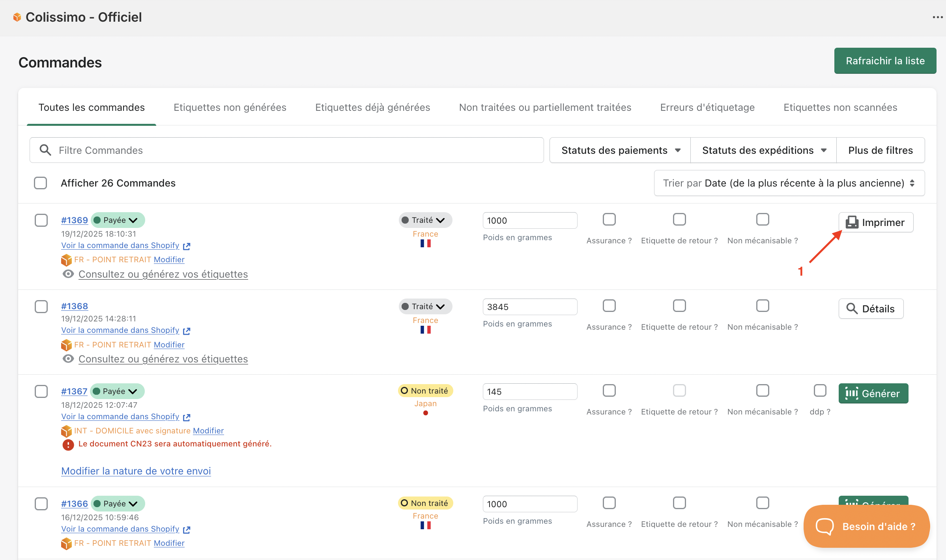This screenshot has width=946, height=560.
Task: Expand the Statuts des expéditions filter
Action: coord(764,150)
